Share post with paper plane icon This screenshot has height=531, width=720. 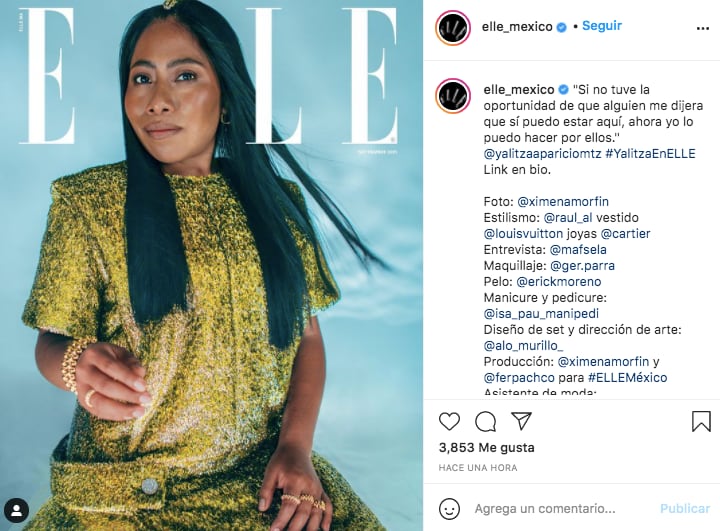[521, 421]
